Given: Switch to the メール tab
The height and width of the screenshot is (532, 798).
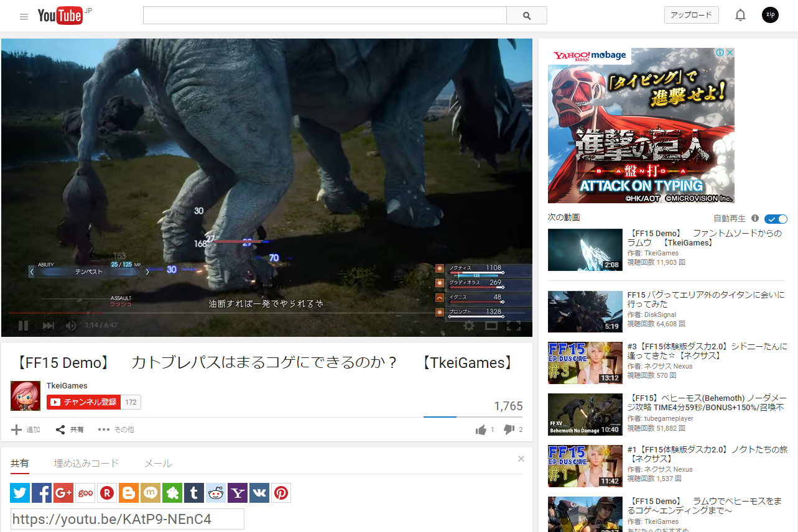Looking at the screenshot, I should pyautogui.click(x=158, y=463).
